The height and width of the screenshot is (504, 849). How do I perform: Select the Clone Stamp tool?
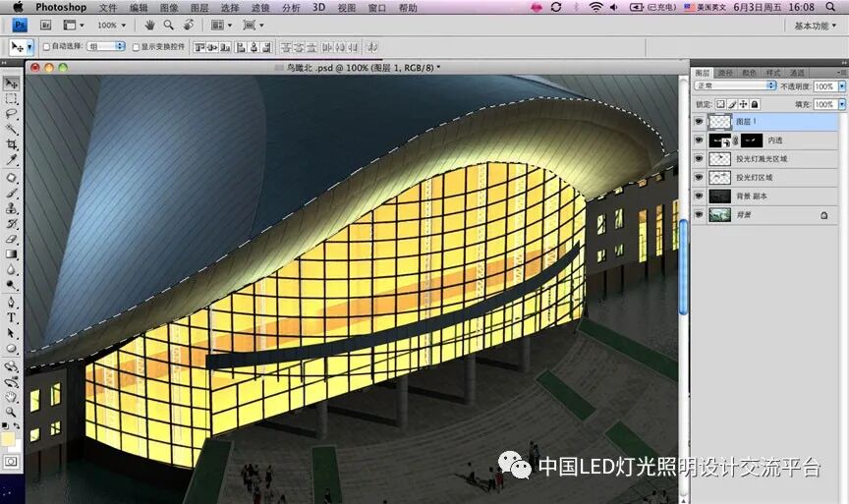11,208
